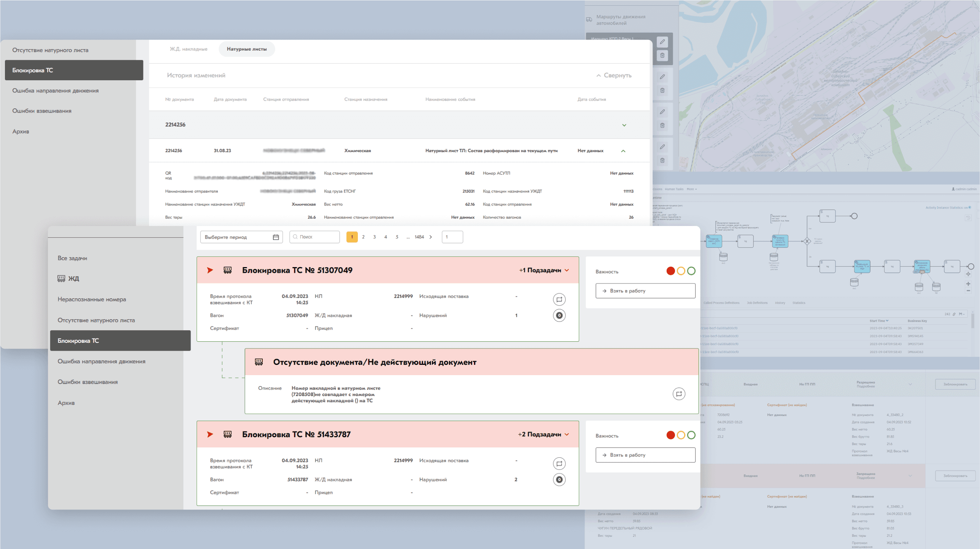Click the red flag arrow on Блокировка 51307049

(210, 270)
